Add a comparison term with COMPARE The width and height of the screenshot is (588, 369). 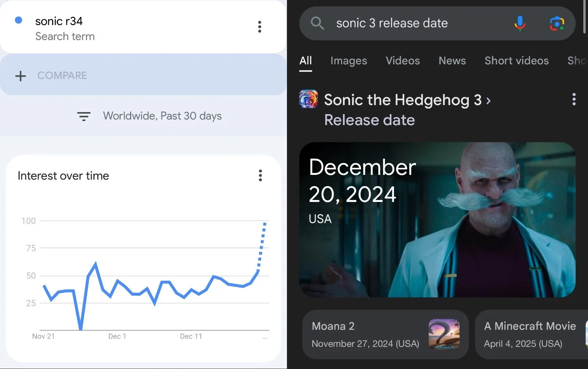point(143,75)
